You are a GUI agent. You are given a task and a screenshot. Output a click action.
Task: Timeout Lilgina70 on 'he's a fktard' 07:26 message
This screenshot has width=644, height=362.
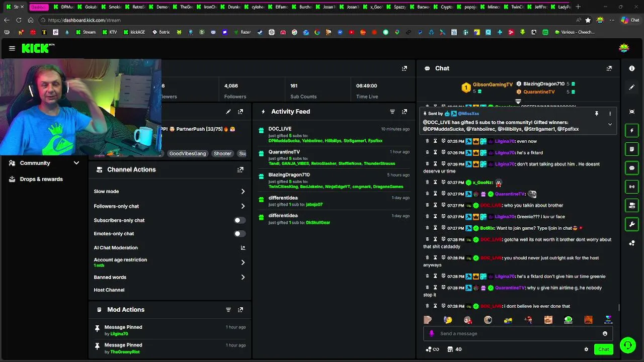tap(435, 153)
